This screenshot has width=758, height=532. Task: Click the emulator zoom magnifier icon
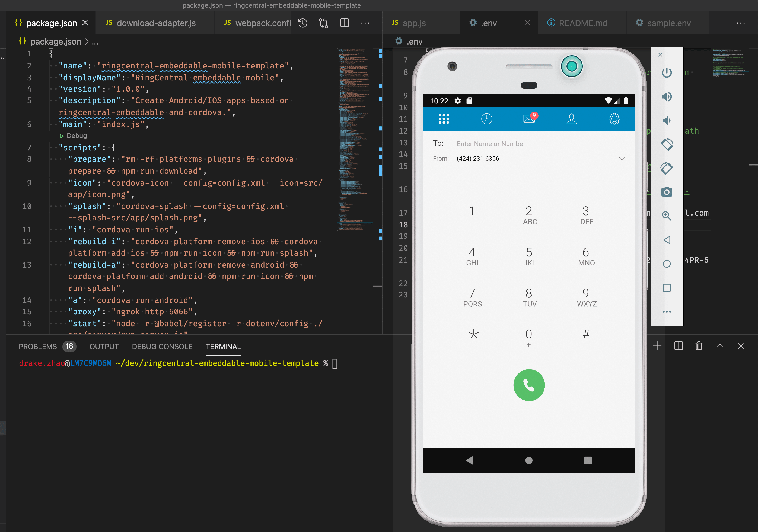point(667,216)
